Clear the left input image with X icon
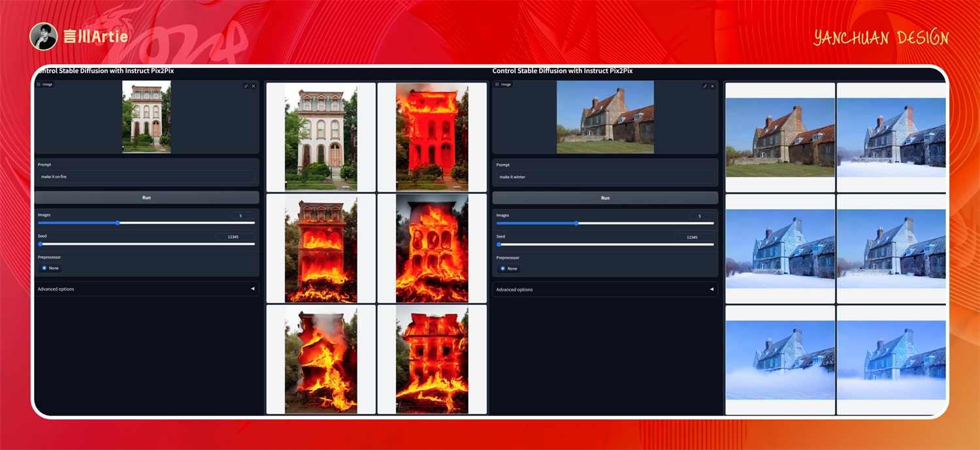Viewport: 980px width, 450px height. [253, 86]
